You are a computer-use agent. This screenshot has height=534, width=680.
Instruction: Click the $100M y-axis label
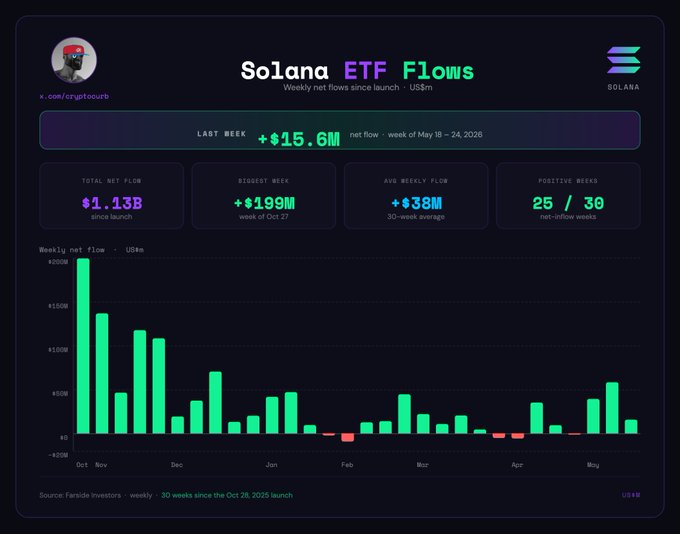[x=58, y=350]
